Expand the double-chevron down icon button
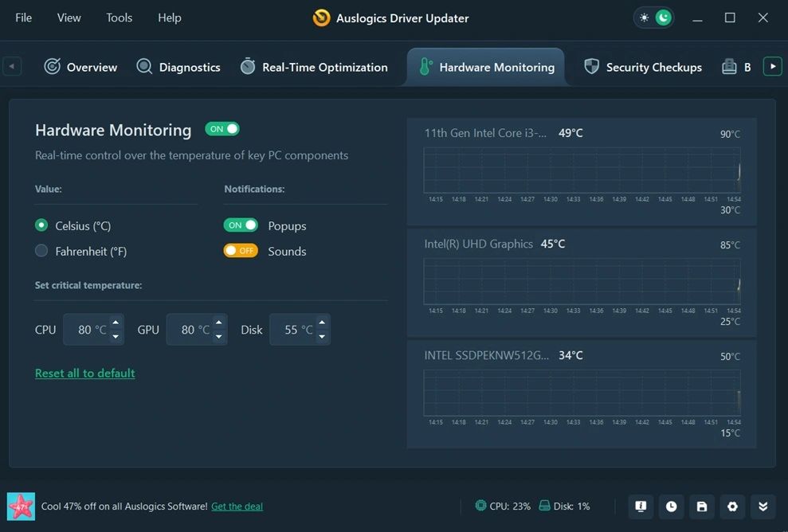Image resolution: width=788 pixels, height=532 pixels. point(763,507)
